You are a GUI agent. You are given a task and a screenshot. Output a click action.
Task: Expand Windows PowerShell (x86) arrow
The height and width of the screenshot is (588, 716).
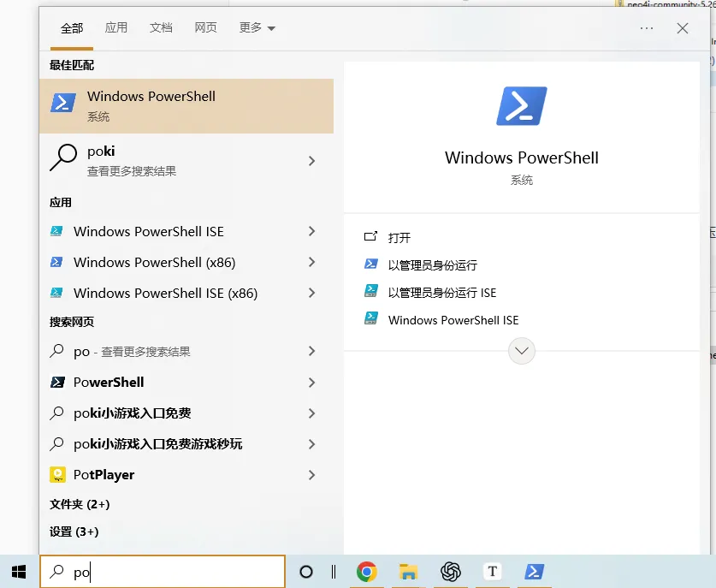click(x=311, y=262)
